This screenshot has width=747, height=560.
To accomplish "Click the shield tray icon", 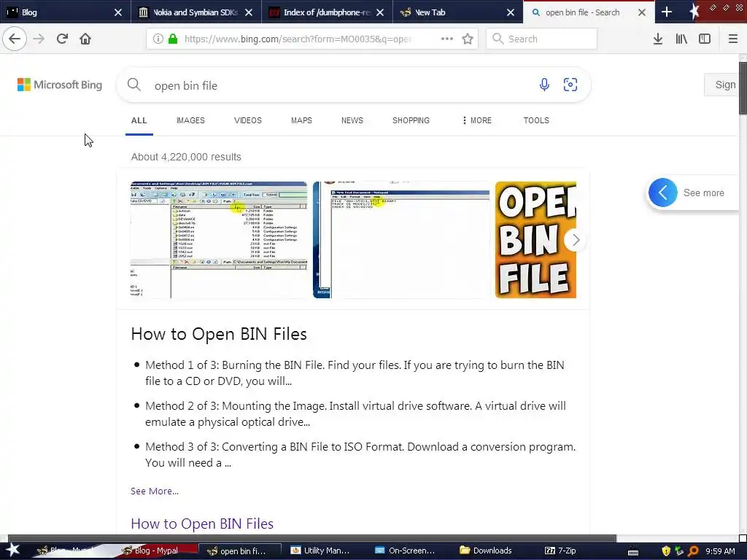I will [666, 551].
